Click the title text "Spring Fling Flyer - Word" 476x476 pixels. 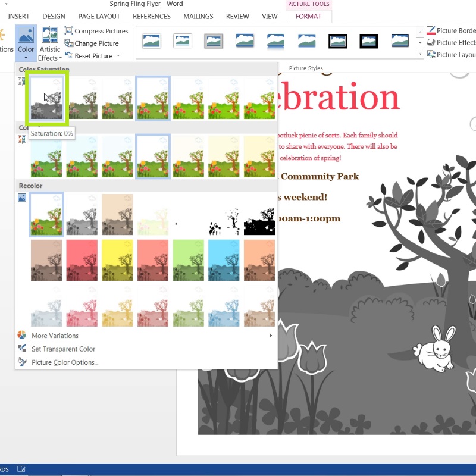coord(146,4)
